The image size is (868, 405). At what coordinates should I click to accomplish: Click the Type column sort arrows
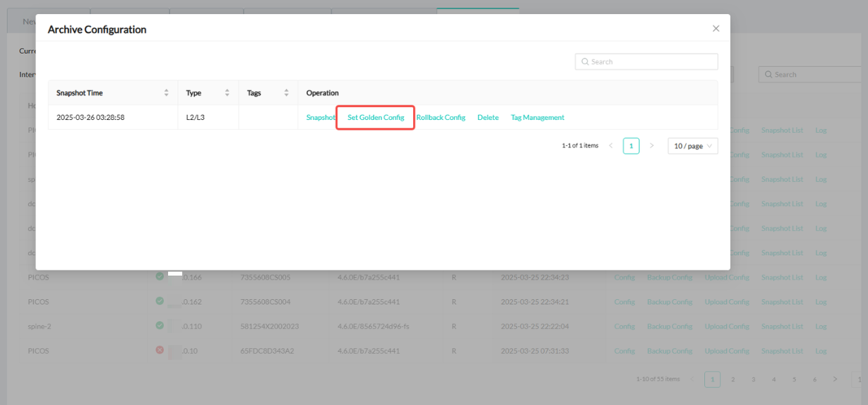[x=227, y=93]
